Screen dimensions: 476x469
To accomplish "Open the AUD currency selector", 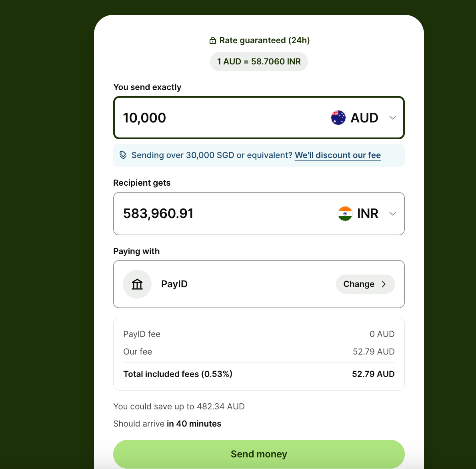I will coord(364,118).
